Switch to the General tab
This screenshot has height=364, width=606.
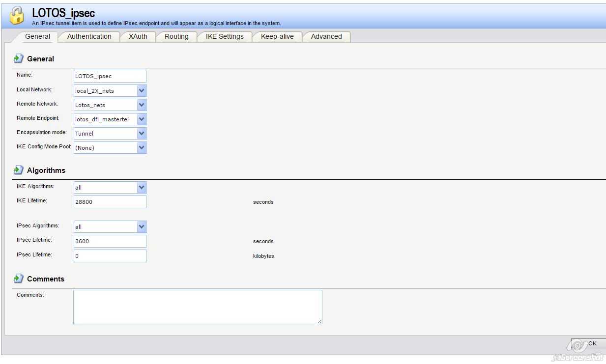click(x=37, y=37)
